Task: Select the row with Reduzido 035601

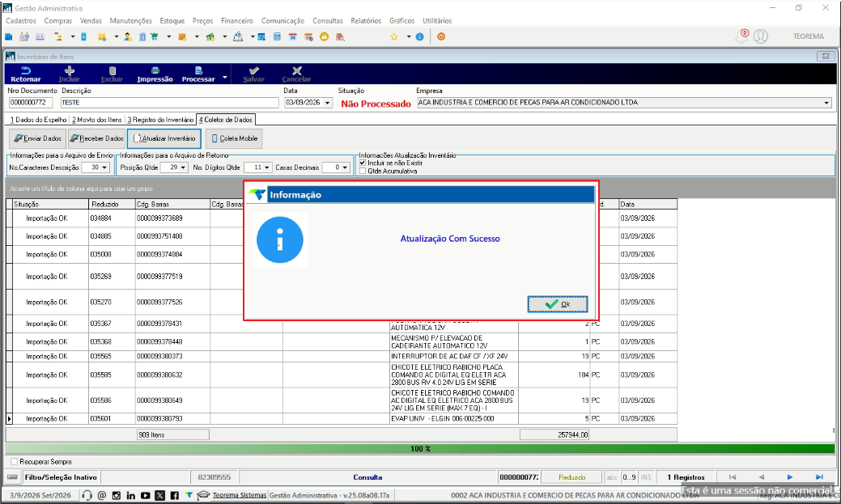Action: coord(342,419)
